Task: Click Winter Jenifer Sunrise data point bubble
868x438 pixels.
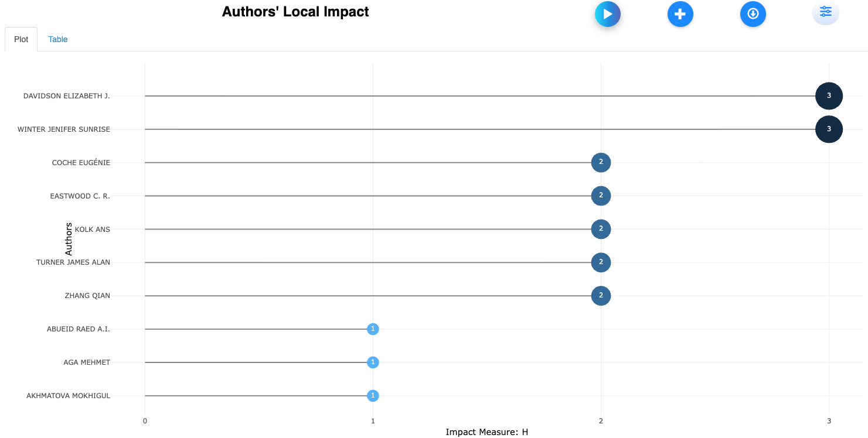Action: pyautogui.click(x=828, y=129)
